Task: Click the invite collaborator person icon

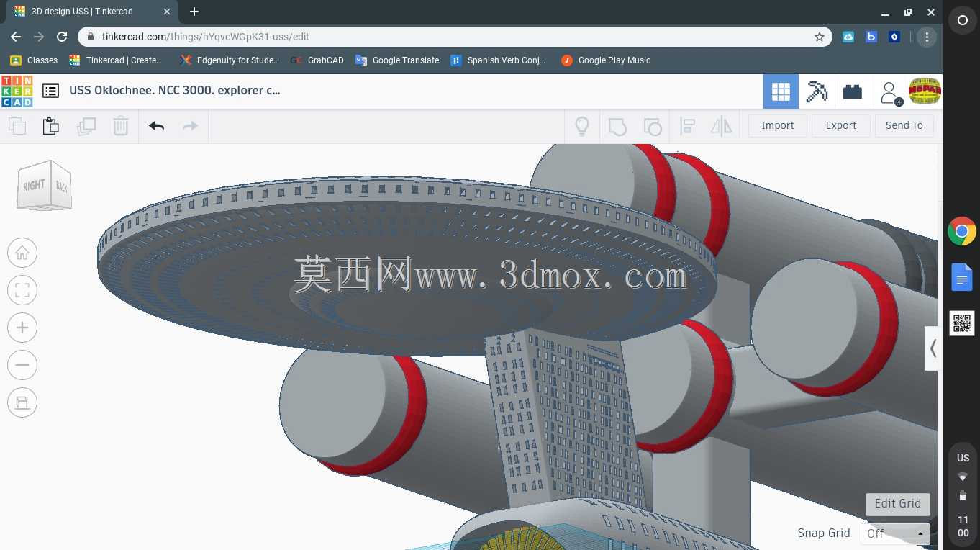Action: click(x=891, y=92)
